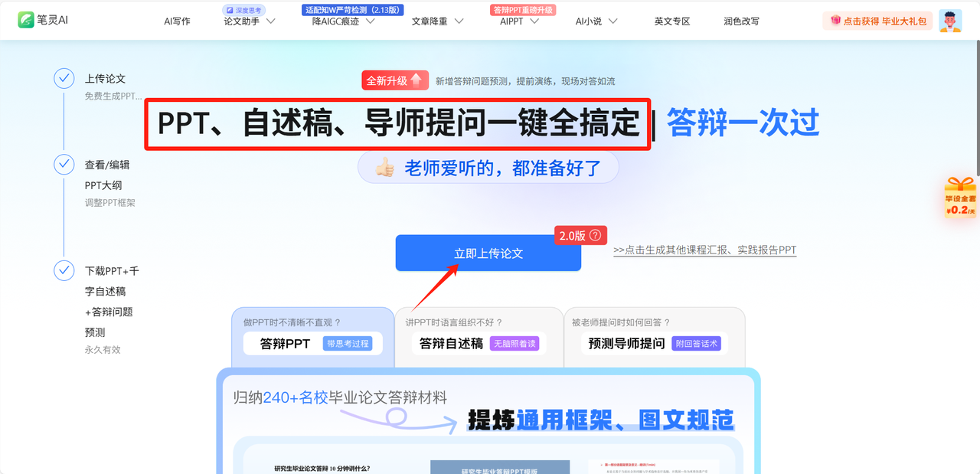Open the 润色改写 menu item
980x474 pixels.
[741, 21]
